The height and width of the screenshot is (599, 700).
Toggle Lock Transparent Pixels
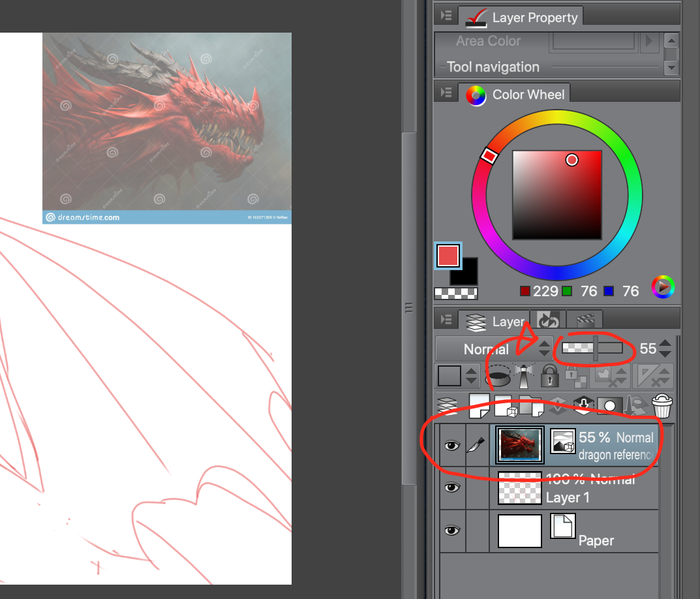576,376
